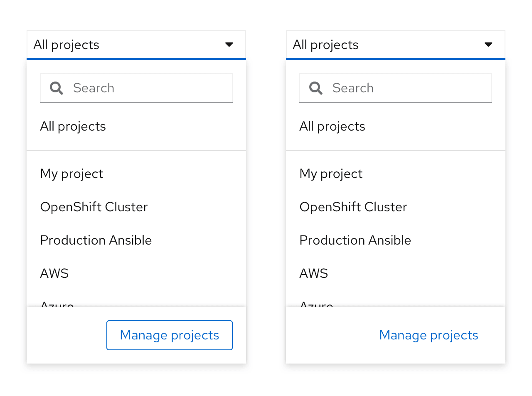Select OpenShift Cluster in left menu
532x396 pixels.
[x=94, y=207]
